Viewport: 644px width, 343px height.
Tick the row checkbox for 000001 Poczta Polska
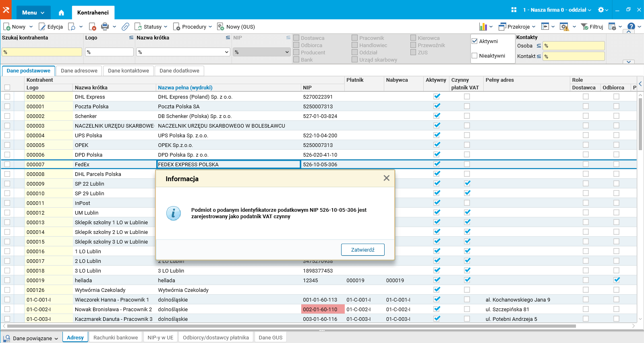pyautogui.click(x=7, y=106)
